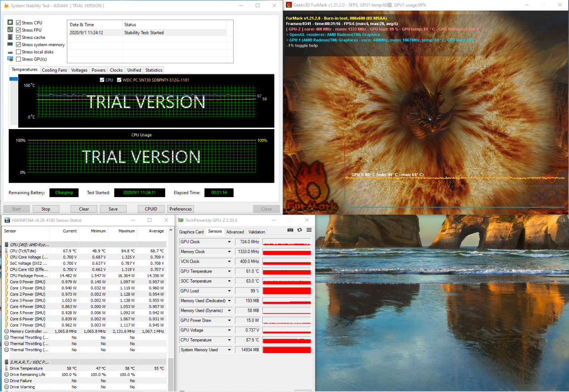Open the GPU Temperature sensor dropdown
569x392 pixels.
click(x=229, y=271)
